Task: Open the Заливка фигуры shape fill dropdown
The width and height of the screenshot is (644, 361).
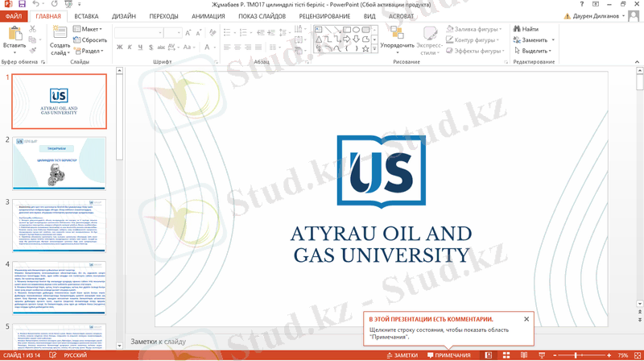Action: (474, 29)
